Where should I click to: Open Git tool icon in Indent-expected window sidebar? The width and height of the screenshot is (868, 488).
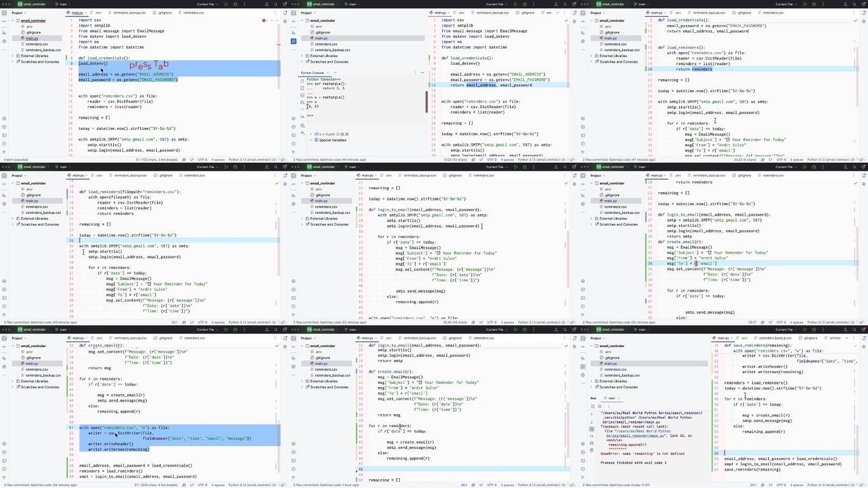coord(4,152)
